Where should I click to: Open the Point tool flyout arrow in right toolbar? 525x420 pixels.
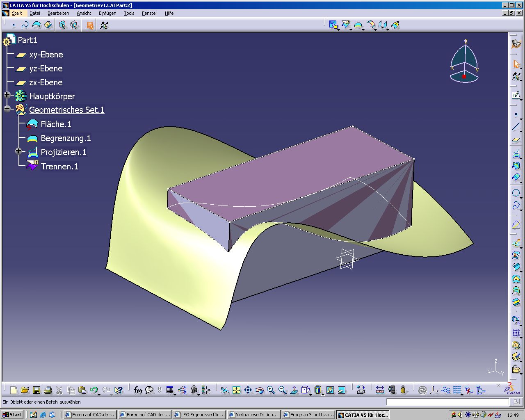click(x=521, y=119)
